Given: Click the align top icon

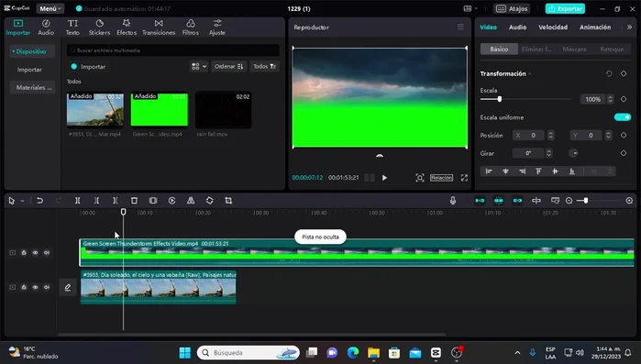Looking at the screenshot, I should pyautogui.click(x=538, y=171).
